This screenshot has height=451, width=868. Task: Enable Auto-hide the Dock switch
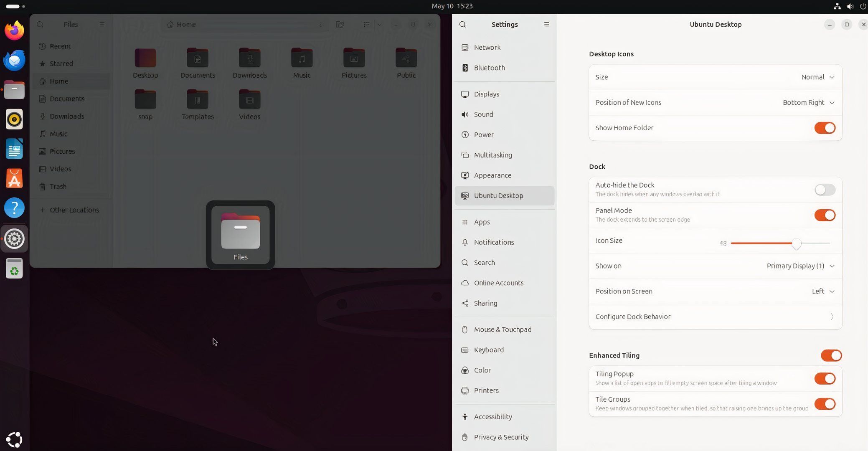coord(825,190)
